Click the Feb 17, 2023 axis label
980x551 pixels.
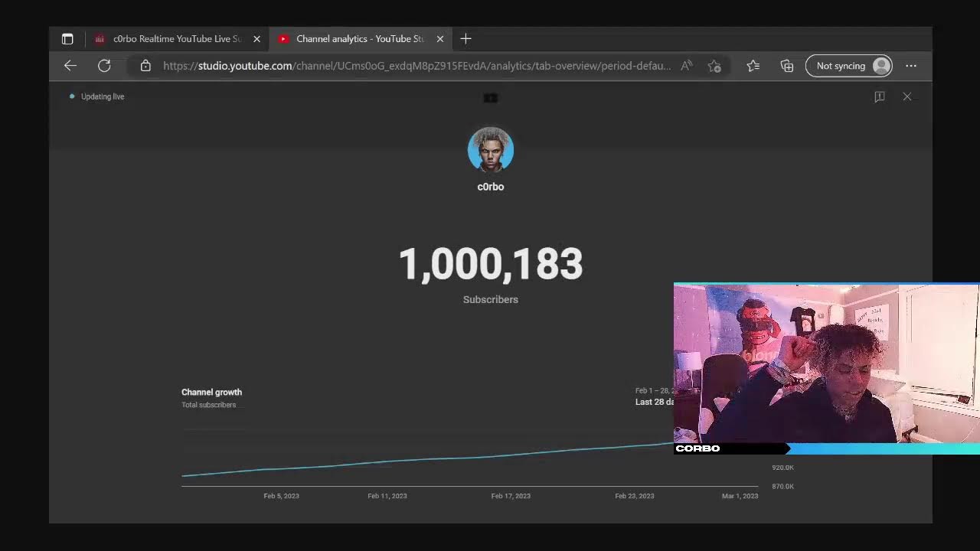[x=511, y=496]
